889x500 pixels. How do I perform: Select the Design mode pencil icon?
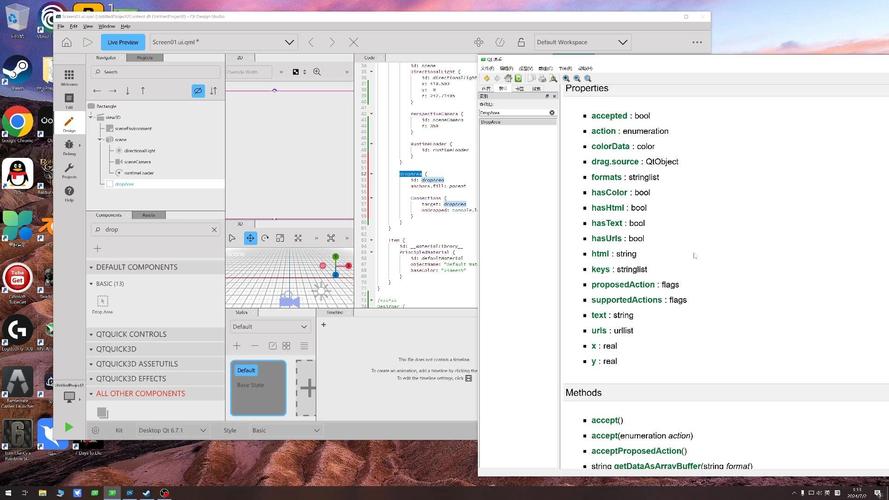point(69,124)
